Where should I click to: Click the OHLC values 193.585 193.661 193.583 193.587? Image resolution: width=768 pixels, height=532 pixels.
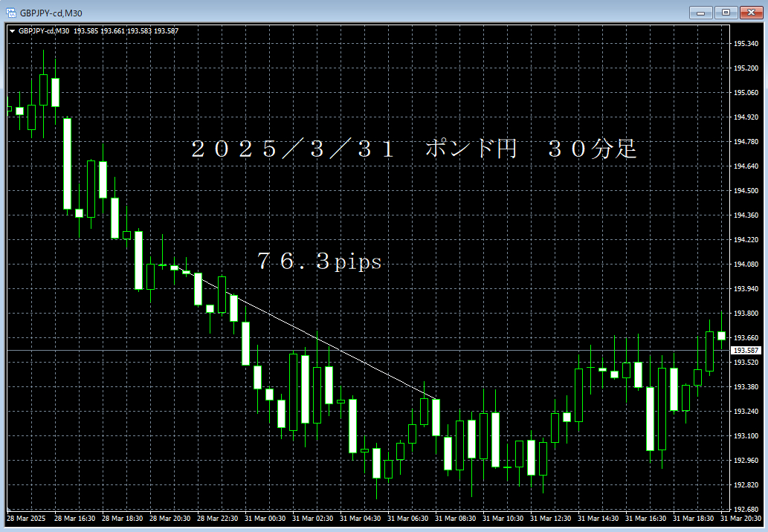[x=126, y=30]
